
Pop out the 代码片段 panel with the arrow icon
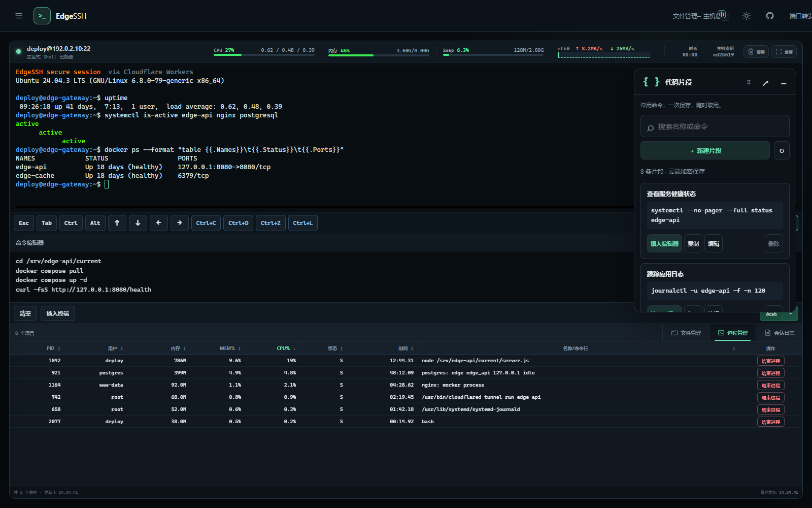click(x=765, y=83)
